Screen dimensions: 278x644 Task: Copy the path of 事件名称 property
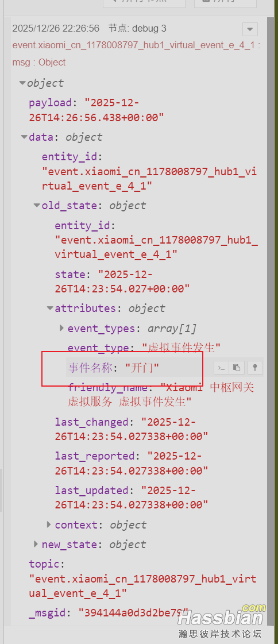pyautogui.click(x=221, y=368)
